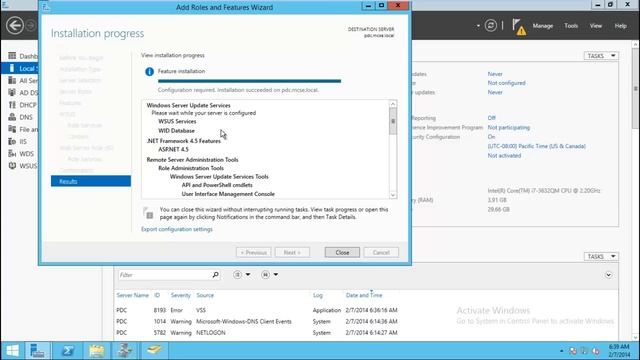640x360 pixels.
Task: Open the Help menu
Action: pos(620,26)
